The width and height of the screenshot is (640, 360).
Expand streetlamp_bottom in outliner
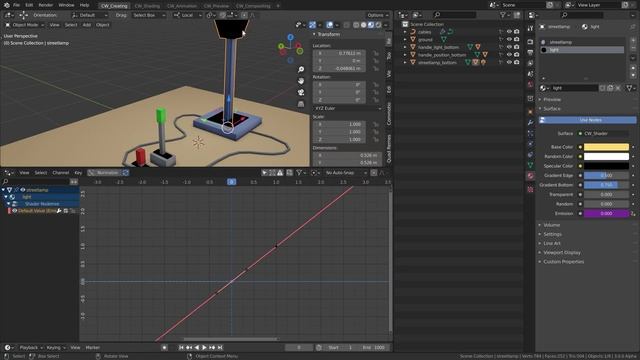pos(405,62)
